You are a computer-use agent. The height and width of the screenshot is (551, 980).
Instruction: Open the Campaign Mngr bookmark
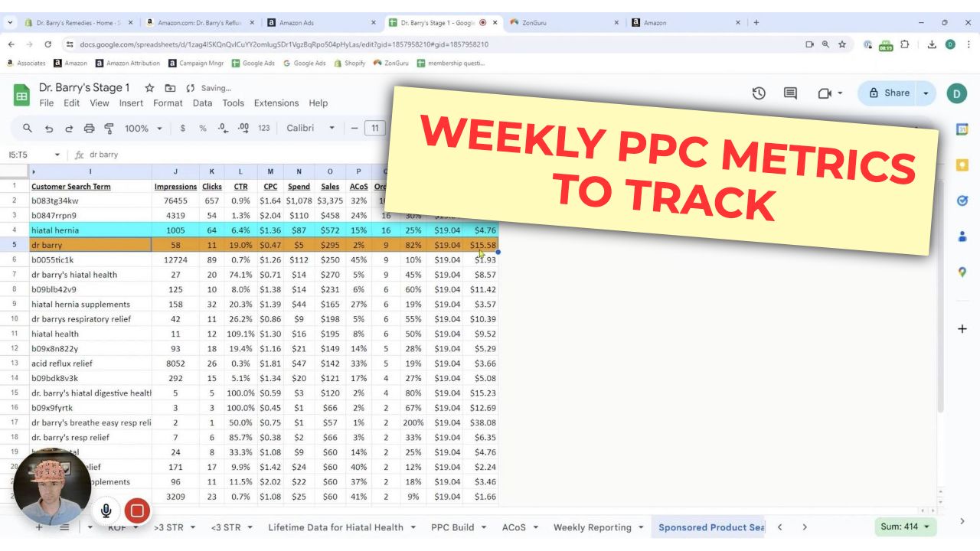pos(197,64)
